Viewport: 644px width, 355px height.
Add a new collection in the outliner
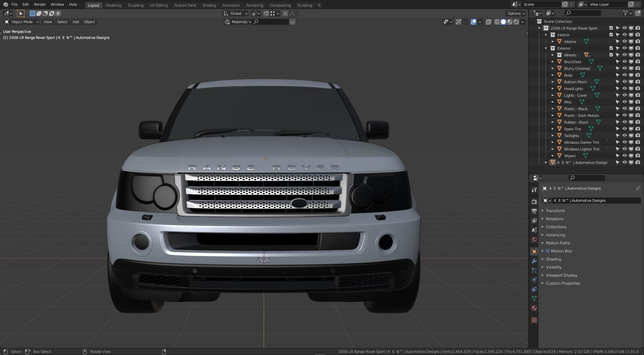tap(638, 13)
